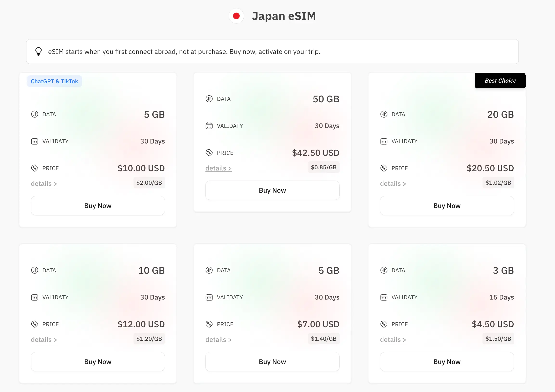Click price tag icon on $10.00 plan
This screenshot has width=555, height=392.
click(35, 168)
